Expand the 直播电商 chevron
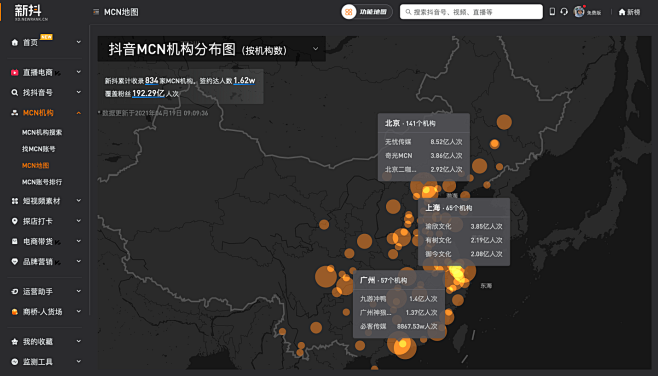The image size is (658, 376). click(78, 72)
